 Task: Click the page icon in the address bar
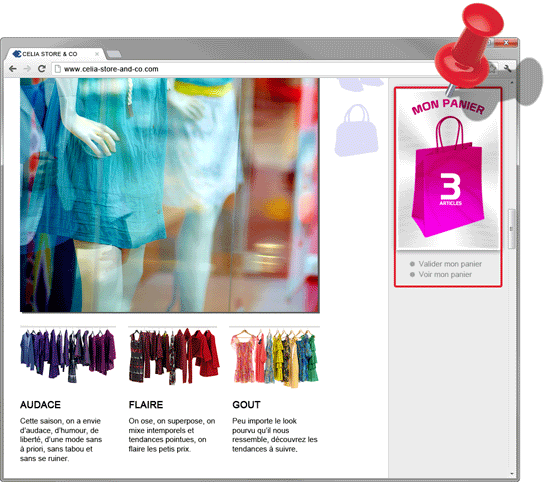point(58,69)
